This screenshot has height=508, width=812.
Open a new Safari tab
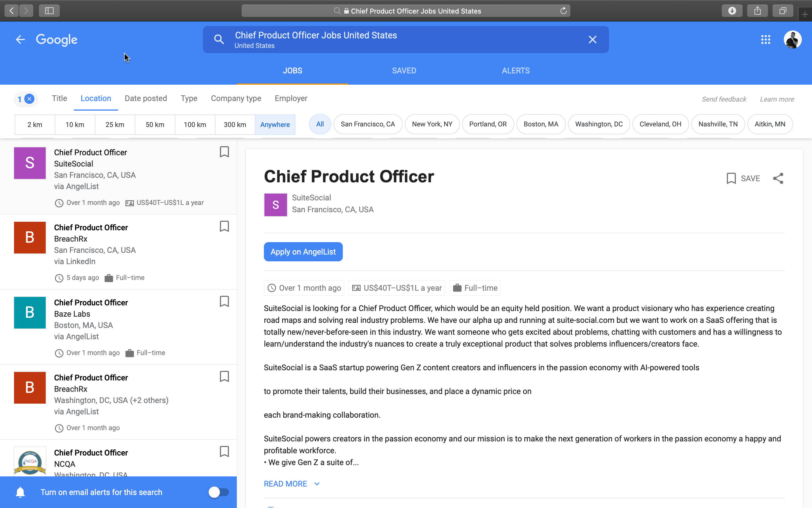tap(805, 14)
